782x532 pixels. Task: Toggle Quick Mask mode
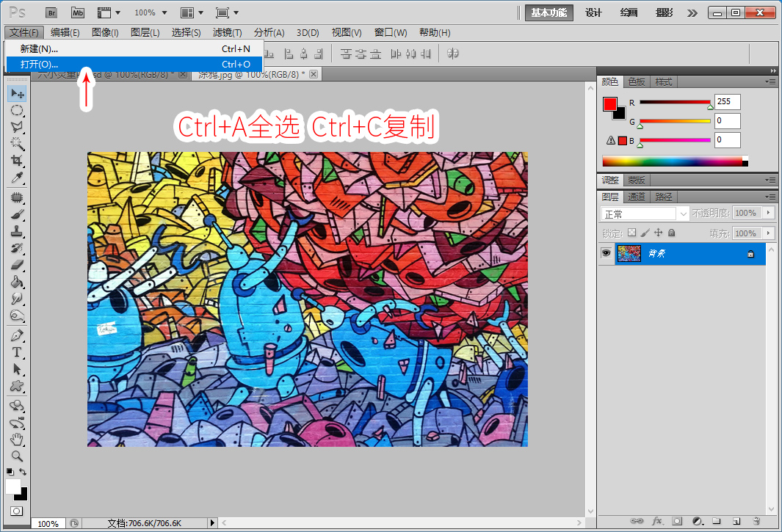click(x=16, y=511)
